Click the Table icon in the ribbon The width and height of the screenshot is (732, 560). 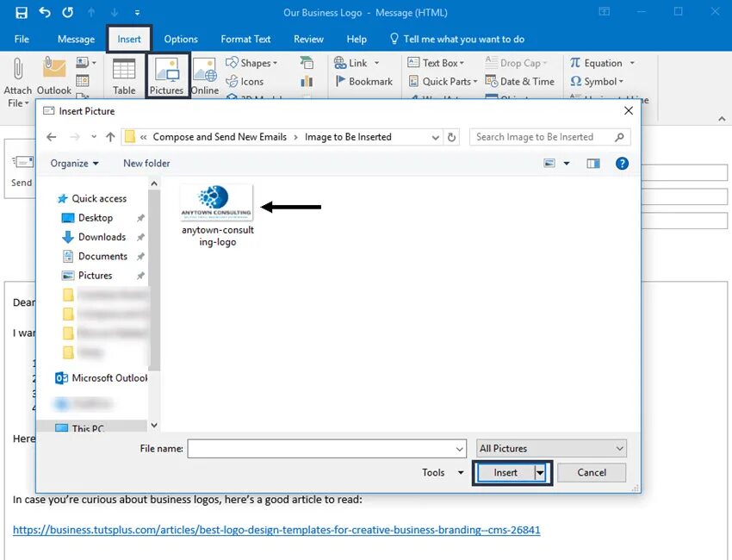(124, 69)
